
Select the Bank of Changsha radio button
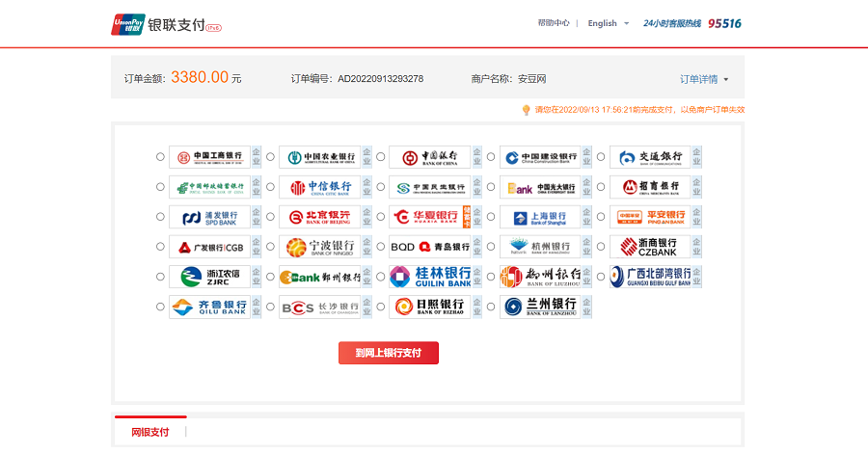tap(271, 307)
